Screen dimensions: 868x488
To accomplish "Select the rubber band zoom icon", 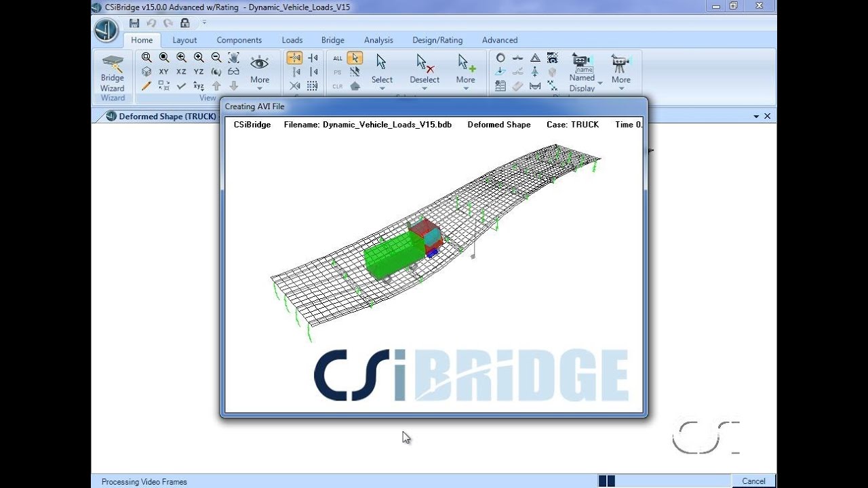I will coord(146,58).
